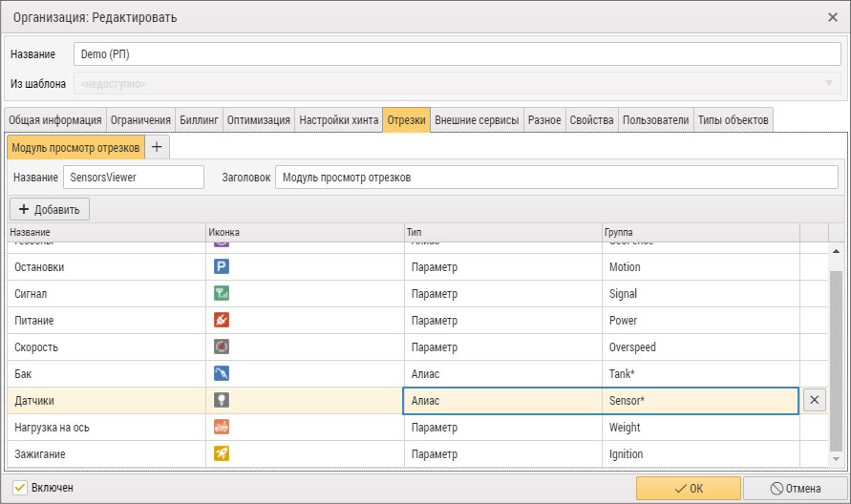Click the blue fuel icon for Бак
Screen dimensions: 851x504
click(222, 373)
